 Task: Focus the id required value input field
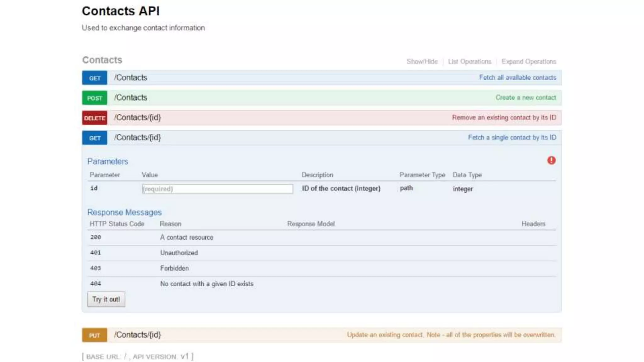[x=217, y=189]
